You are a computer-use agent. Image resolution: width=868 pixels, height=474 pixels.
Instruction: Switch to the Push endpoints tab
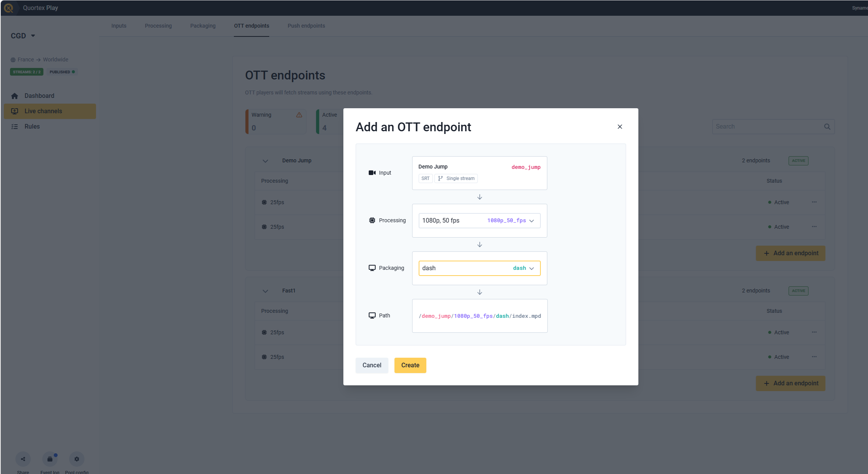306,26
